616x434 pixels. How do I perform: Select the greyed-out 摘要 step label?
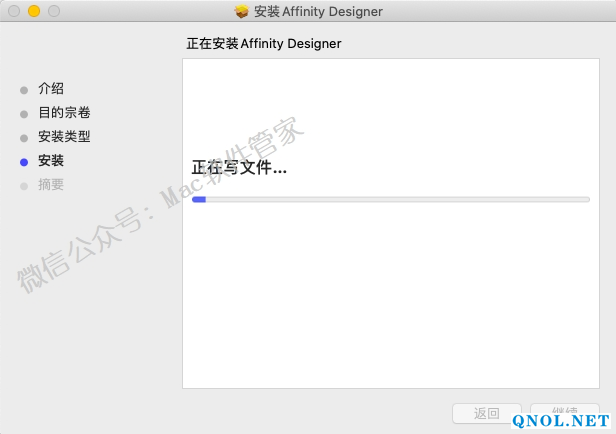(51, 185)
